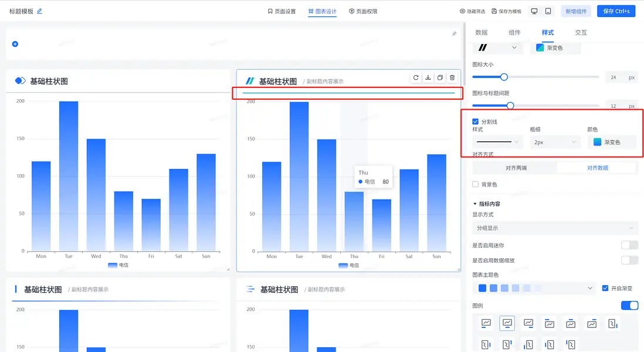Uncheck the 分割线 checkbox

pos(475,121)
